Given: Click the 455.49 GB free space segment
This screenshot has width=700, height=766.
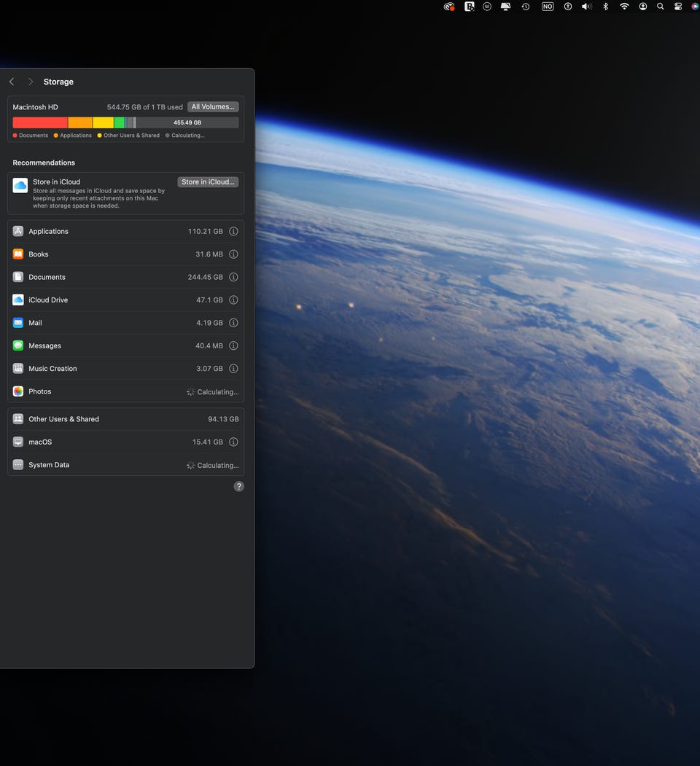Looking at the screenshot, I should pos(187,122).
